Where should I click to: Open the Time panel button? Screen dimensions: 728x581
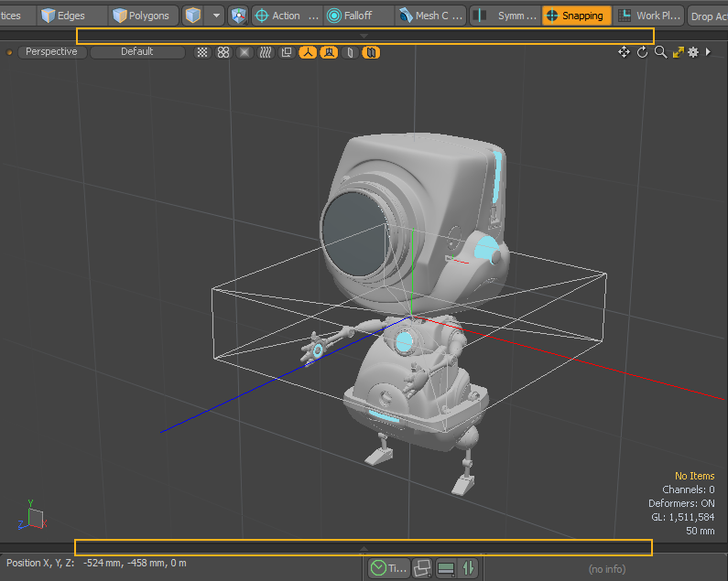(x=388, y=568)
